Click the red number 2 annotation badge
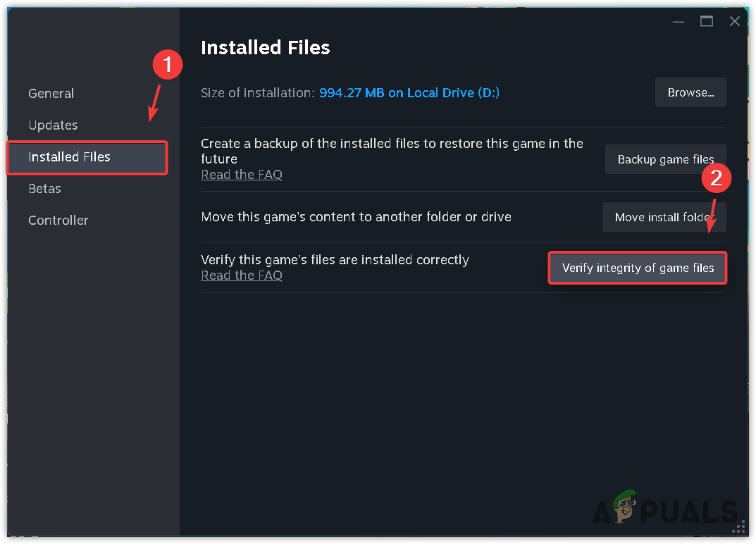The width and height of the screenshot is (756, 544). [x=717, y=178]
